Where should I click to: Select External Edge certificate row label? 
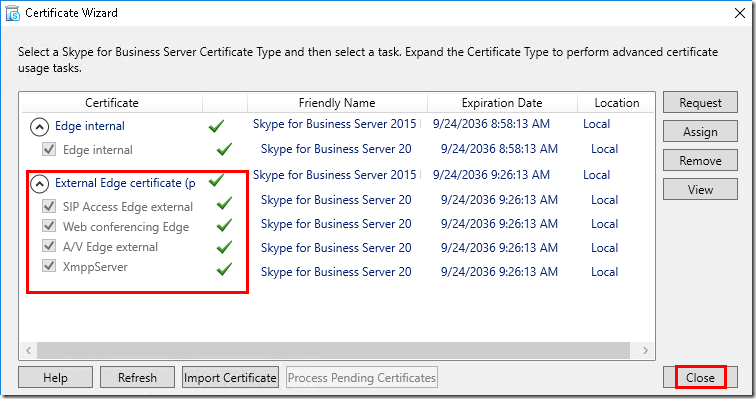click(125, 183)
